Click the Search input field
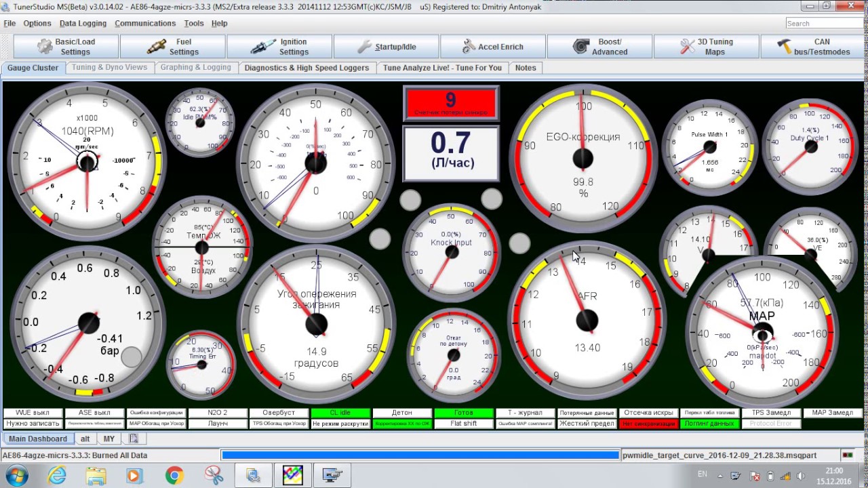Screen dimensions: 868x488 tap(825, 23)
